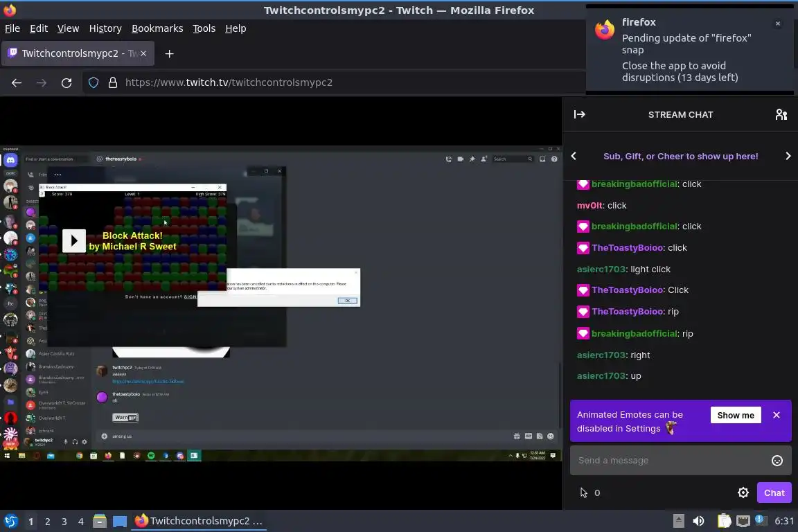Viewport: 798px width, 532px height.
Task: Open the channel points cursor icon
Action: coord(583,493)
